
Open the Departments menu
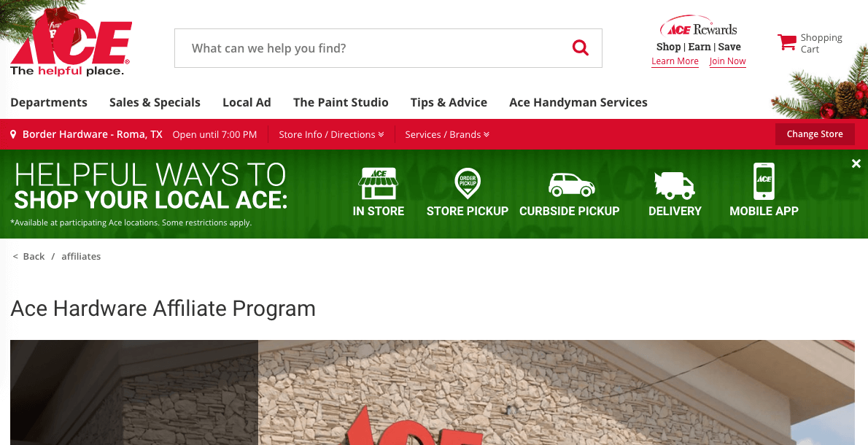coord(49,102)
